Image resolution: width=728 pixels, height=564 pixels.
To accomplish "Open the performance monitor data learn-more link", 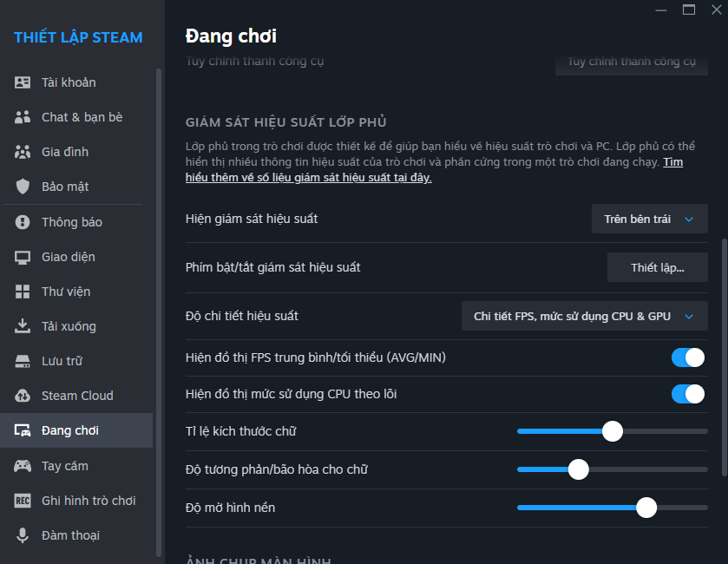I will point(309,177).
